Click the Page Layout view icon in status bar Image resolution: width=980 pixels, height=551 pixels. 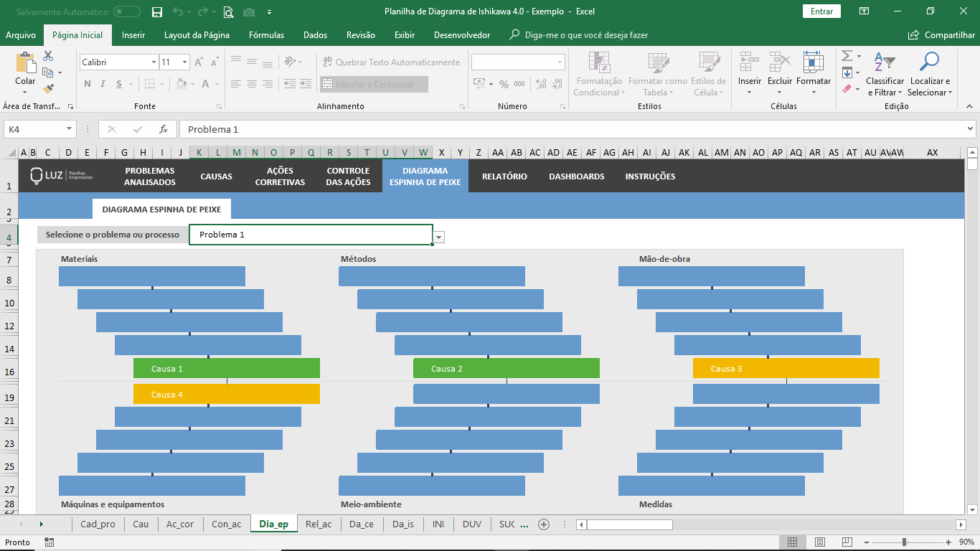coord(820,542)
